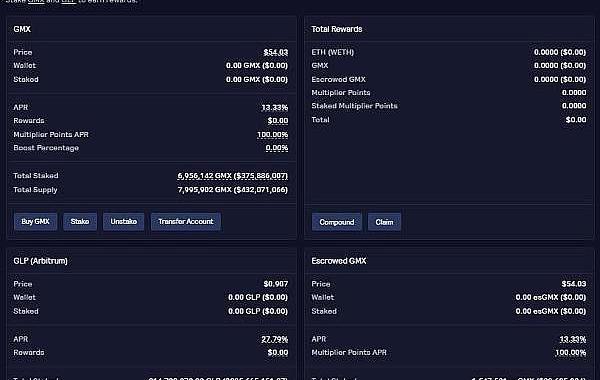The image size is (600, 380).
Task: Click the Stake button in GMX card
Action: coord(80,222)
